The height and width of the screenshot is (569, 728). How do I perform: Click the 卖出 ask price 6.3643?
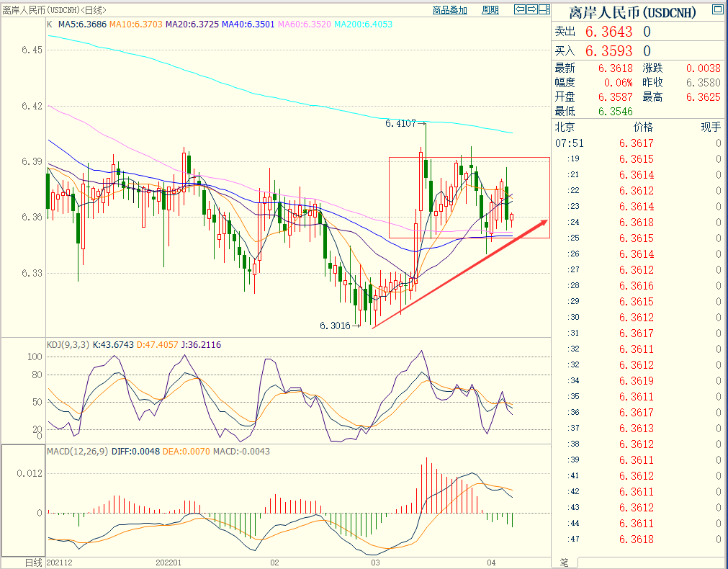(x=608, y=32)
